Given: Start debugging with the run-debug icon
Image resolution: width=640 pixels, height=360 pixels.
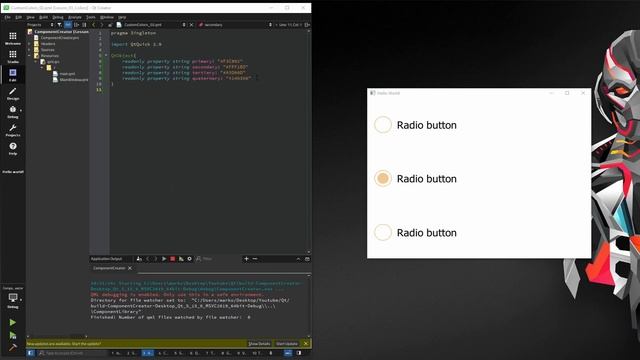Looking at the screenshot, I should [x=13, y=336].
